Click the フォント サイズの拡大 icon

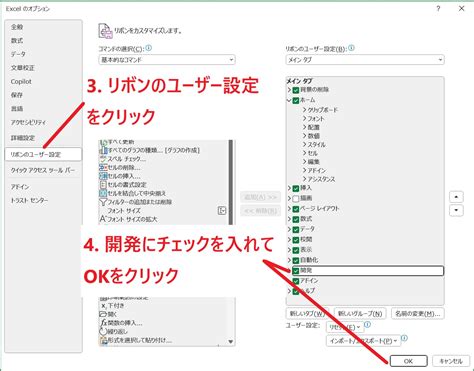pos(103,219)
